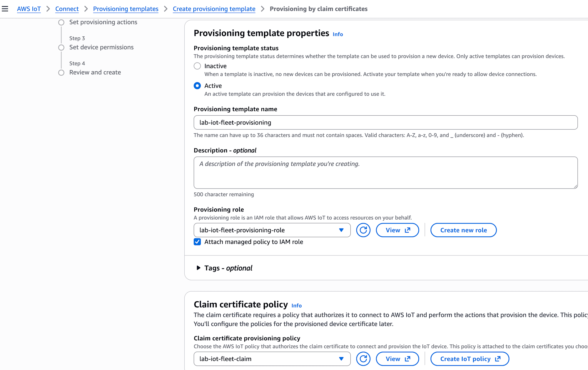588x370 pixels.
Task: Refresh the claim certificate policy list
Action: (363, 359)
